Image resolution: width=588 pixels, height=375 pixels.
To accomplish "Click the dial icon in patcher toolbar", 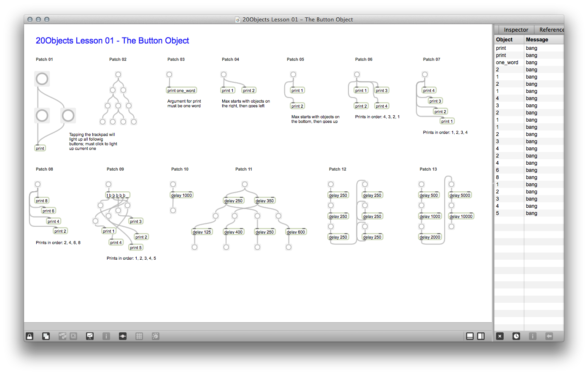I will (156, 336).
